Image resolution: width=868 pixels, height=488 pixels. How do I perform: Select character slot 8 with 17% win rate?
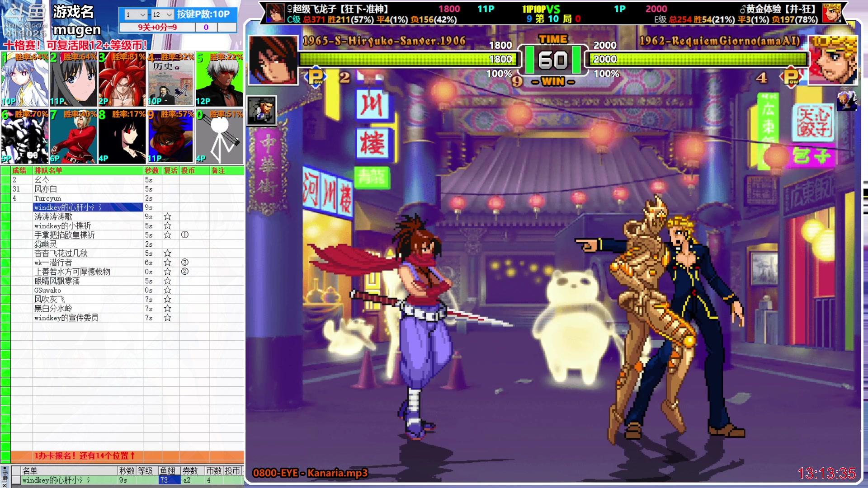coord(122,136)
